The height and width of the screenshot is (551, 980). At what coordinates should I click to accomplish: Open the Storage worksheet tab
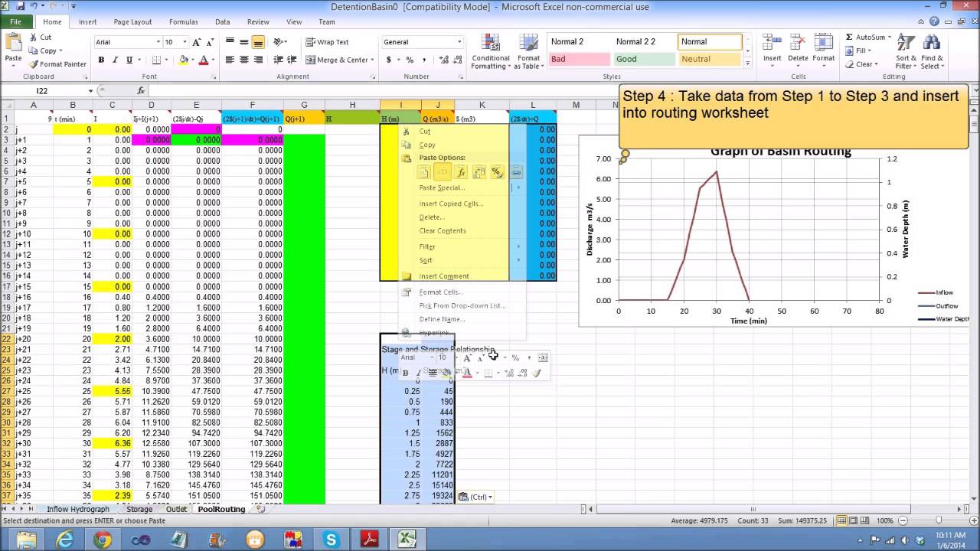(x=139, y=509)
